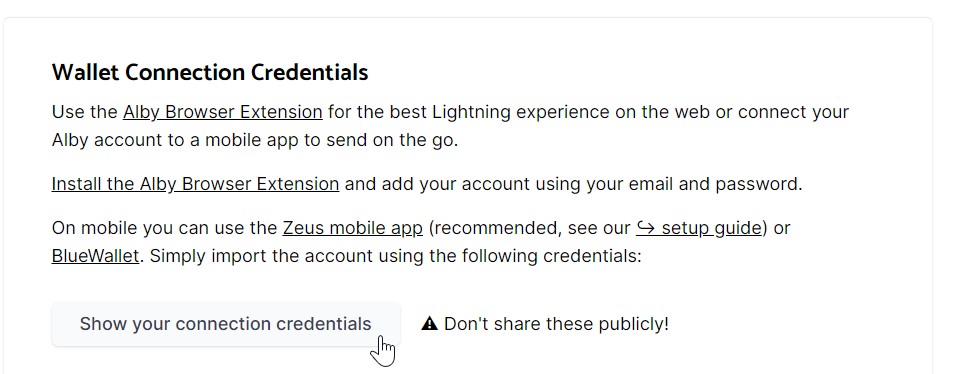Open the Alby Browser Extension link in first paragraph
This screenshot has width=957, height=374.
(223, 112)
